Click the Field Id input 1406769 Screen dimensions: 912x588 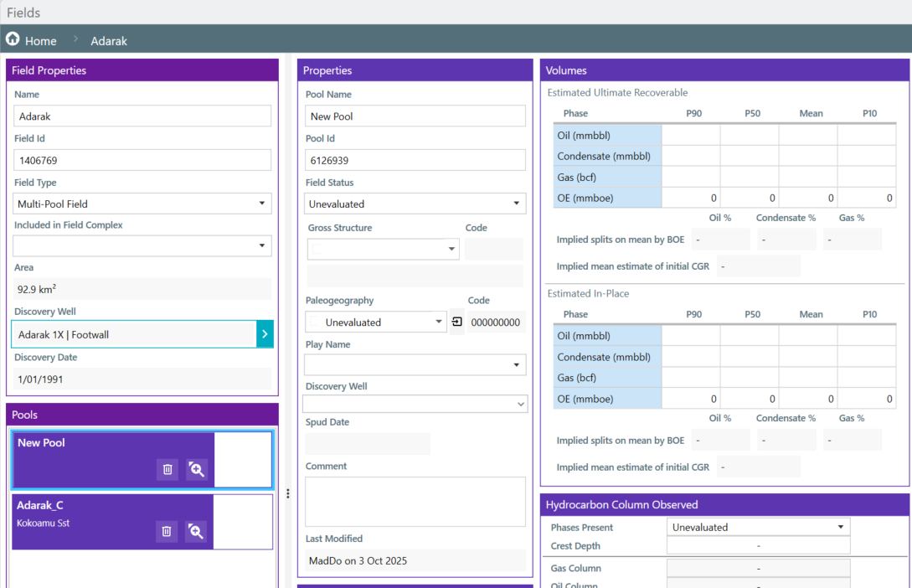(x=142, y=160)
